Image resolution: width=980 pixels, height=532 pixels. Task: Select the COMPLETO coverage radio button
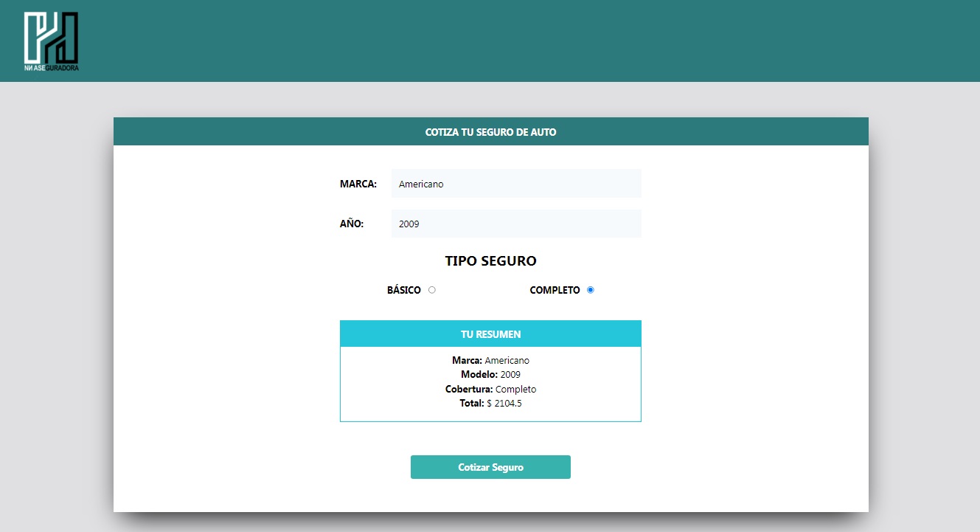[590, 290]
